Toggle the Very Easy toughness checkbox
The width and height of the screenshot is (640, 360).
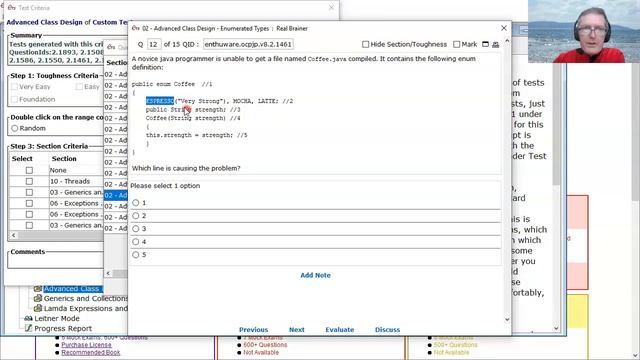pos(15,87)
